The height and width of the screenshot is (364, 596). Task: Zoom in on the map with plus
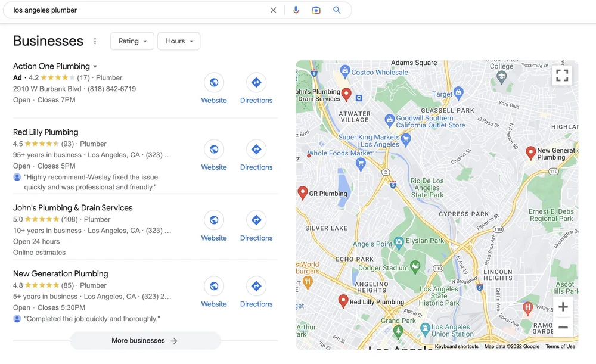tap(563, 307)
